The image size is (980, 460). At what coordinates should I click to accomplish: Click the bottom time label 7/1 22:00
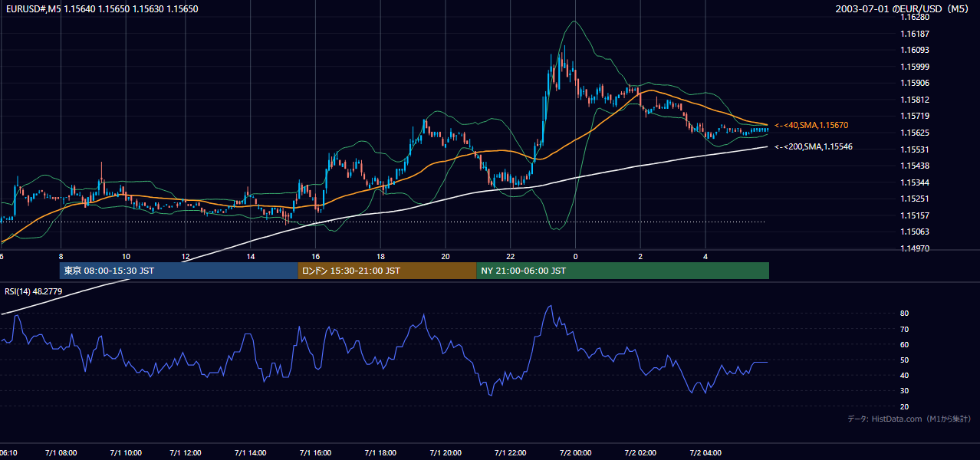[x=510, y=453]
